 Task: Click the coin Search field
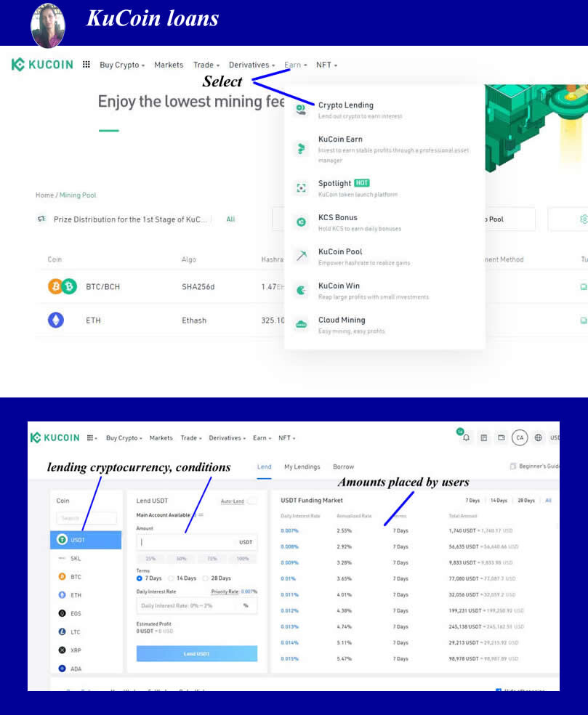86,518
